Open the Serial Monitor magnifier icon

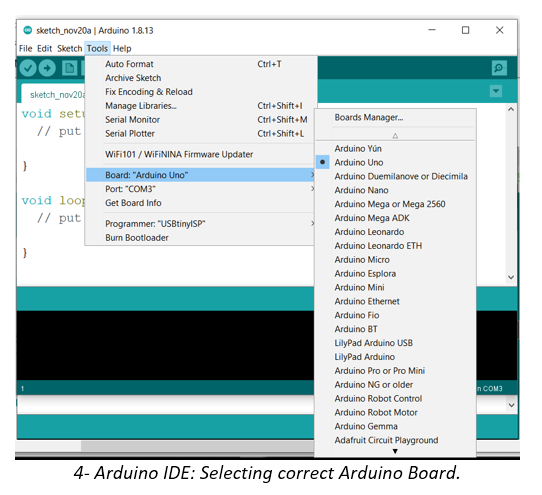click(499, 68)
